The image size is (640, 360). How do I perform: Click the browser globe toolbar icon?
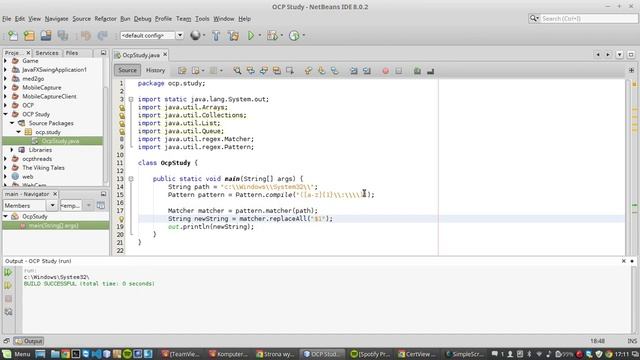click(x=195, y=36)
